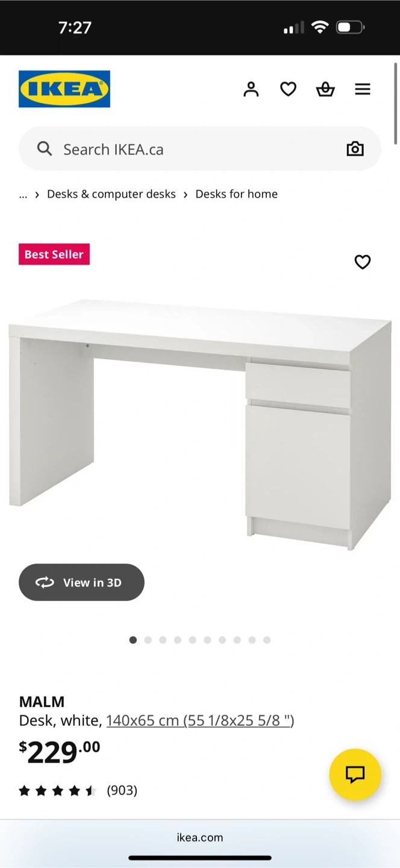Open the 140x65 cm size link

[200, 720]
